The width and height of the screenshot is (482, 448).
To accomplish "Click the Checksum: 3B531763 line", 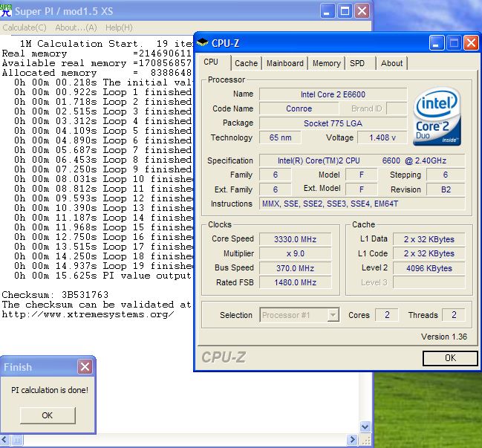I will [56, 294].
